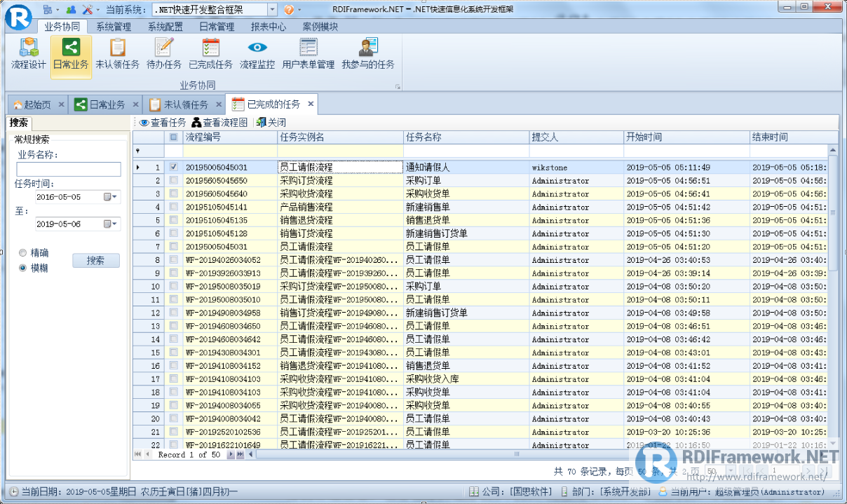Open the 流程设计 (process design) tool
Screen dimensions: 847x504
[x=29, y=56]
